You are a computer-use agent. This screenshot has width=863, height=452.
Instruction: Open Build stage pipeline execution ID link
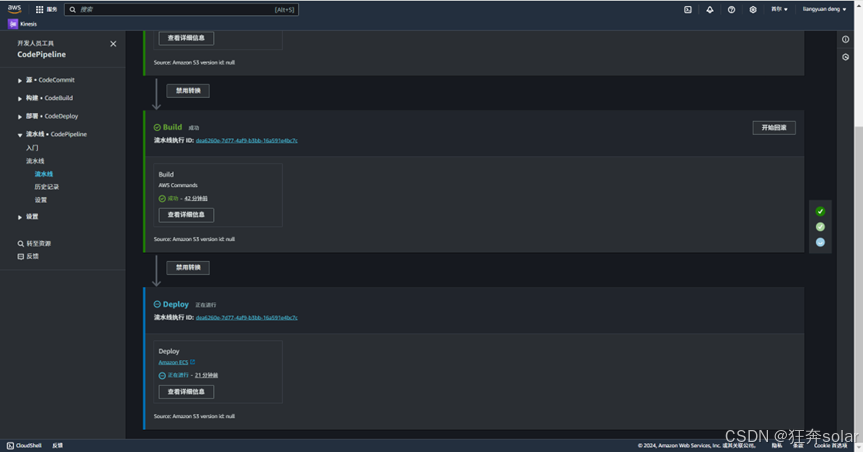coord(247,140)
